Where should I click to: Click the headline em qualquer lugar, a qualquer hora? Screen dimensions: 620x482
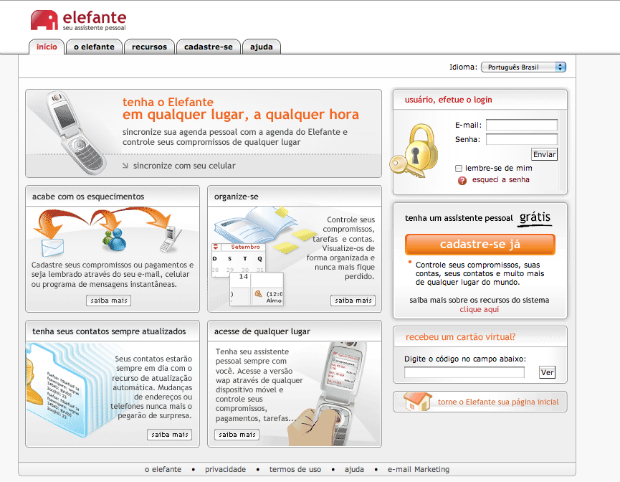(241, 115)
